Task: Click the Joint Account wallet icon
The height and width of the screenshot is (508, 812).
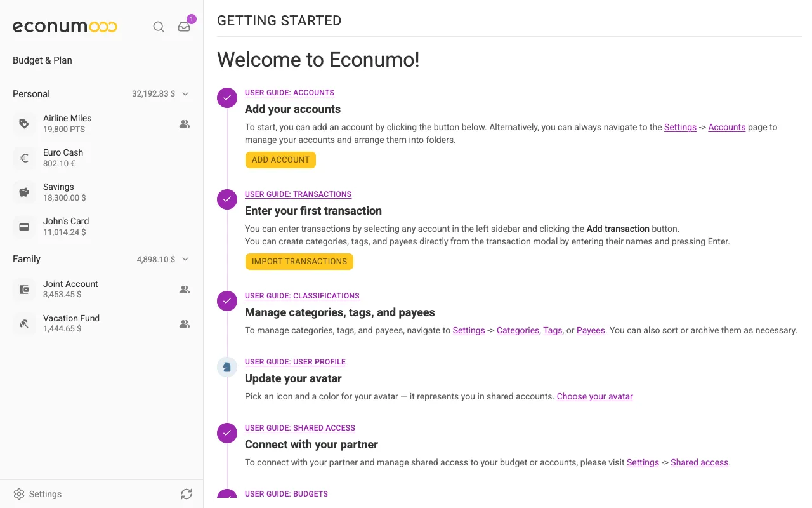Action: [24, 290]
